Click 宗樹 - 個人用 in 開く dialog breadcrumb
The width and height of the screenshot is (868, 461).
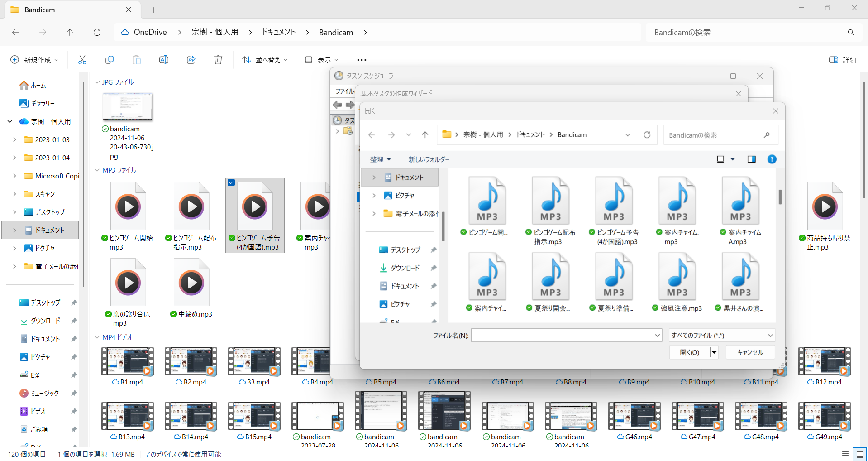pos(483,135)
